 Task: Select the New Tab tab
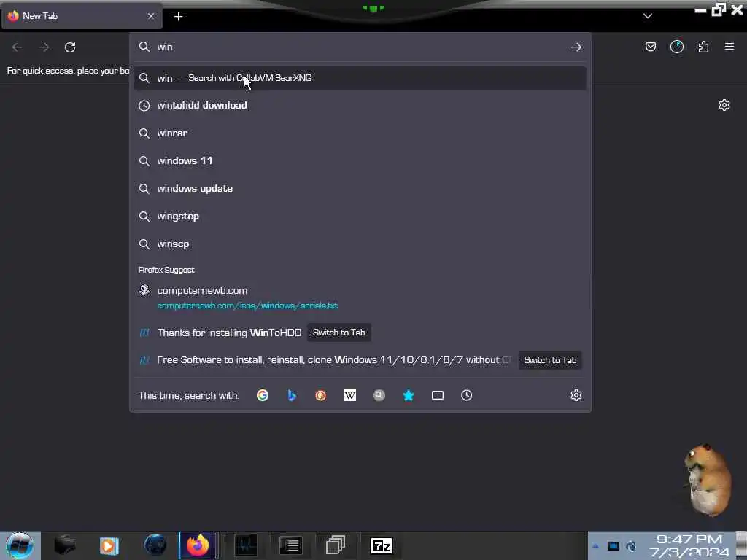coord(82,16)
